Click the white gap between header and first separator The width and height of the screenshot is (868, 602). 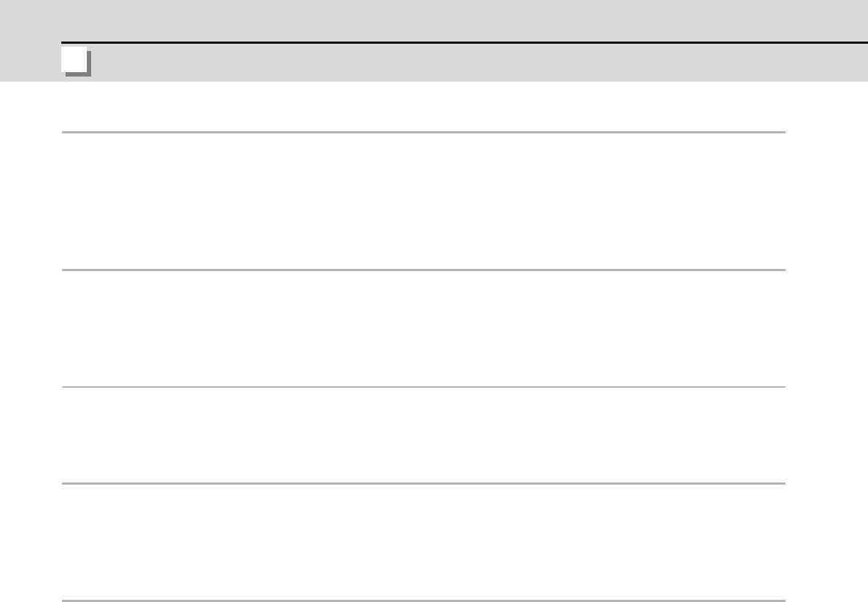pyautogui.click(x=423, y=106)
